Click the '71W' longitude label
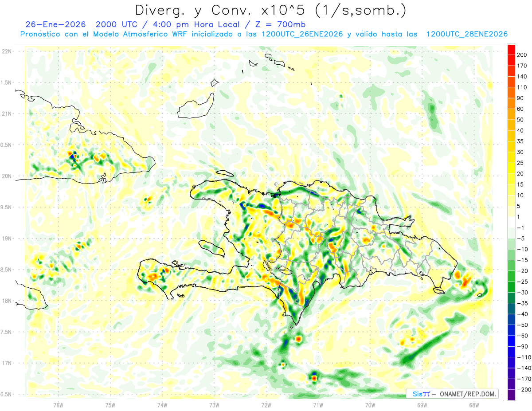532x411 pixels. coord(318,405)
